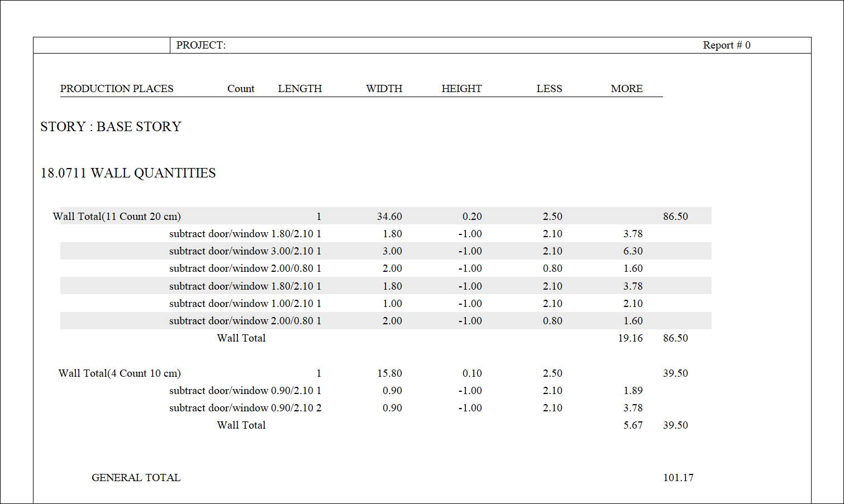Click the 3.00 length value
Viewport: 844px width, 504px height.
pos(392,251)
